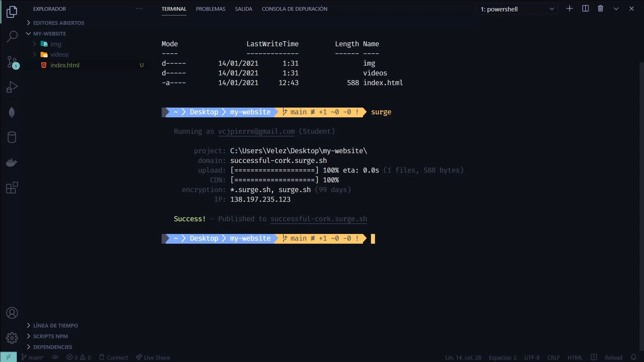This screenshot has width=644, height=362.
Task: Click terminal icon beside HTML in status bar
Action: (594, 357)
